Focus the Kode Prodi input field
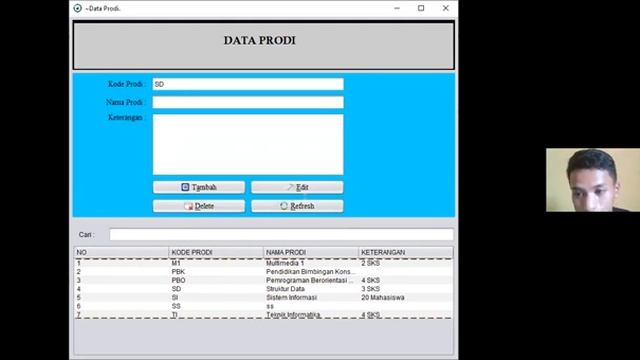640x360 pixels. (x=248, y=84)
